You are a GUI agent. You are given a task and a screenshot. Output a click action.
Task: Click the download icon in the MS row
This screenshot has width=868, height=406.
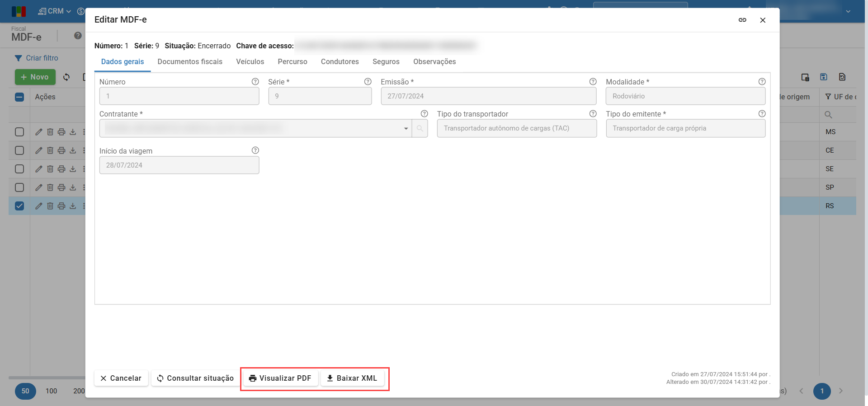coord(73,132)
